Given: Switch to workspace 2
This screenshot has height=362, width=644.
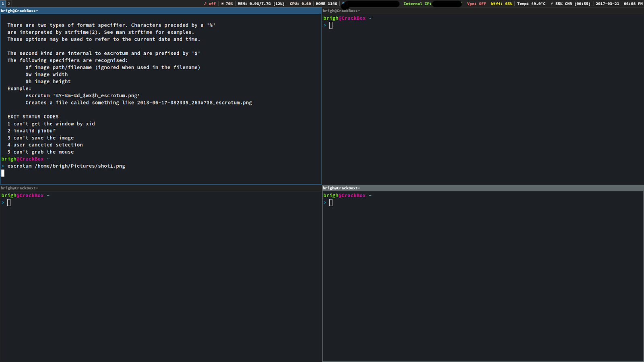Looking at the screenshot, I should (8, 4).
